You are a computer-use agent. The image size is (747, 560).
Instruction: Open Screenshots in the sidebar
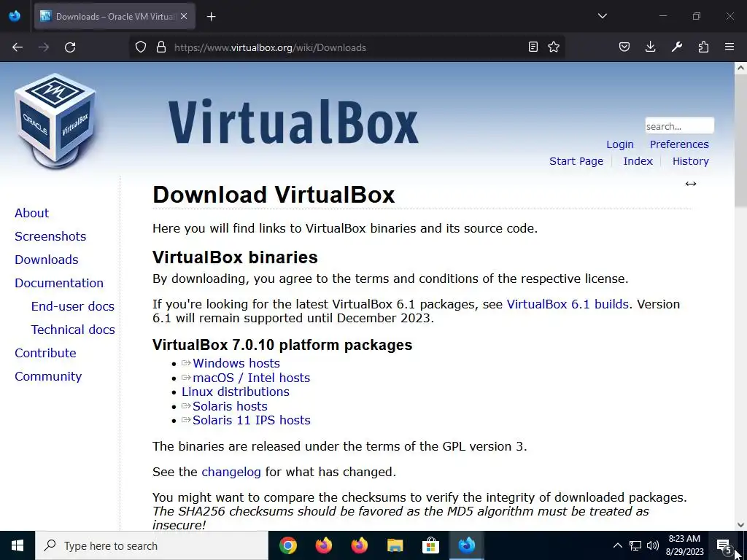(x=50, y=236)
